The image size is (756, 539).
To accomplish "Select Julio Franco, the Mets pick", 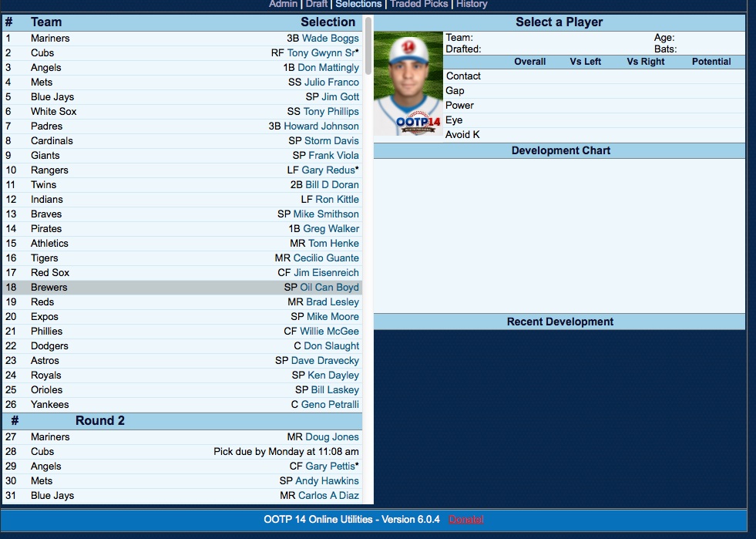I will 331,83.
